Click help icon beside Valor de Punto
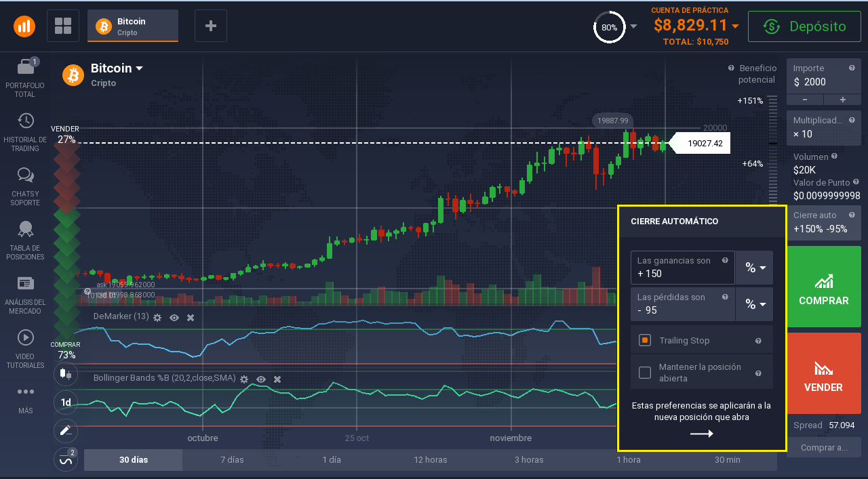Image resolution: width=868 pixels, height=479 pixels. pos(856,182)
